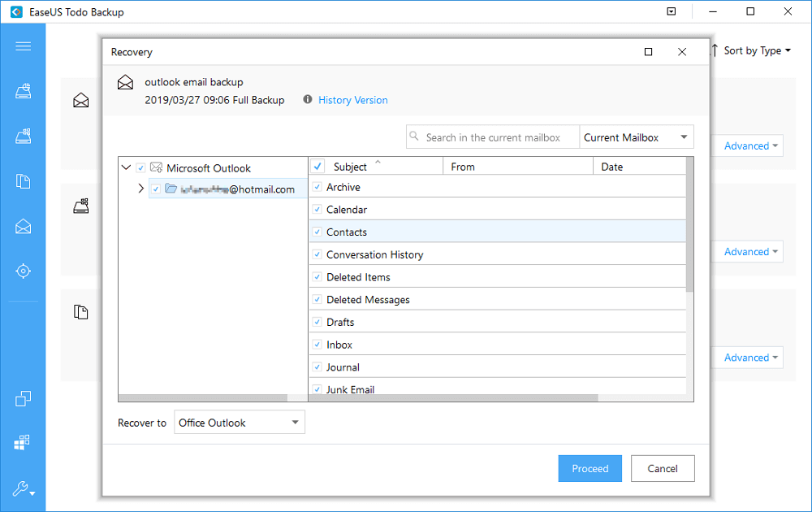812x512 pixels.
Task: Close the Recovery dialog
Action: (682, 52)
